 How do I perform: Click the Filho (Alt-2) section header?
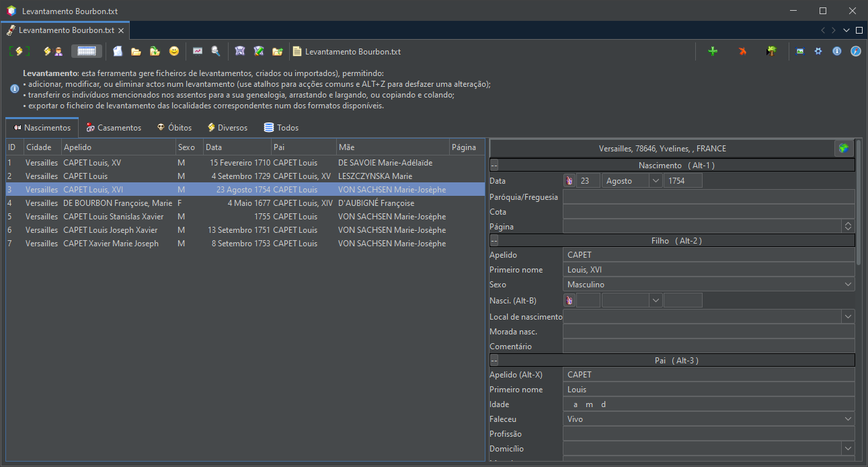(x=676, y=240)
